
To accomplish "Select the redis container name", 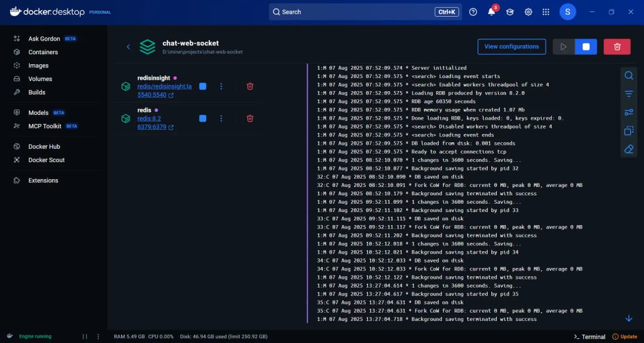I will click(x=144, y=110).
